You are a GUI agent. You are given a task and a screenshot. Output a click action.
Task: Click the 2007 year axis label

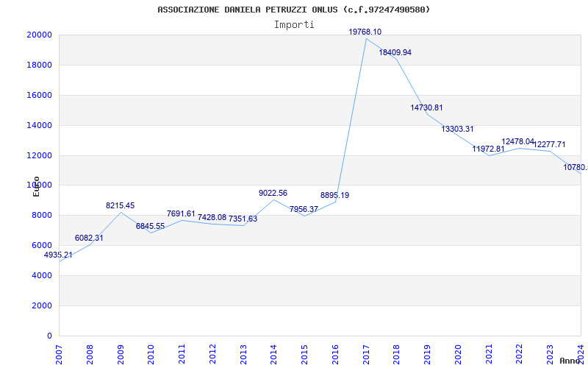click(x=59, y=355)
